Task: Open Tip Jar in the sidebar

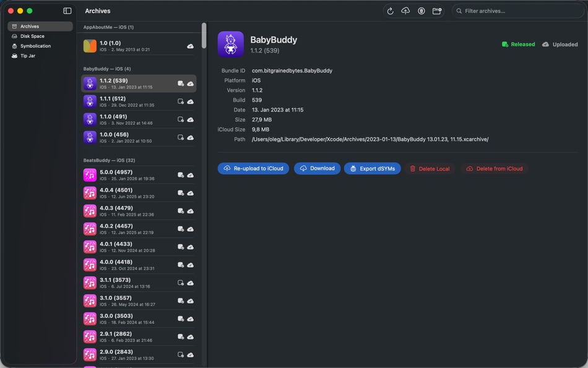Action: point(40,56)
